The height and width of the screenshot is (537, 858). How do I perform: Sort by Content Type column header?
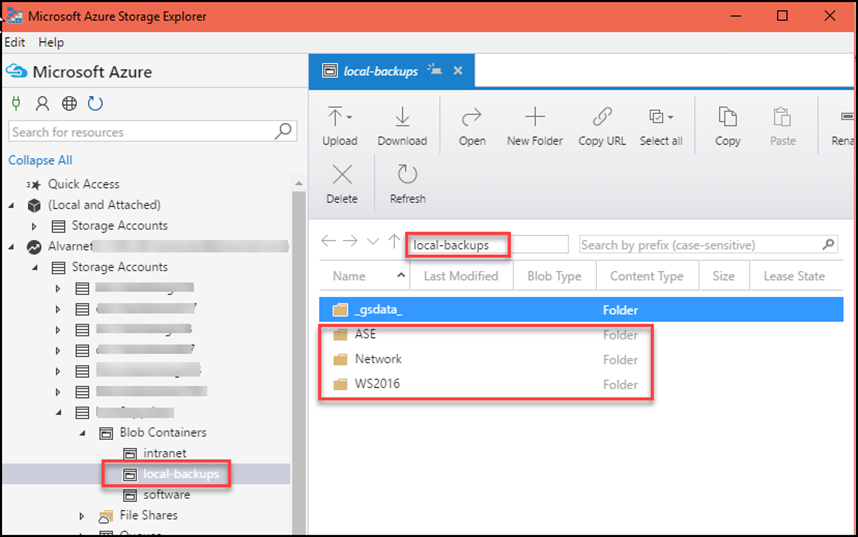pos(647,276)
